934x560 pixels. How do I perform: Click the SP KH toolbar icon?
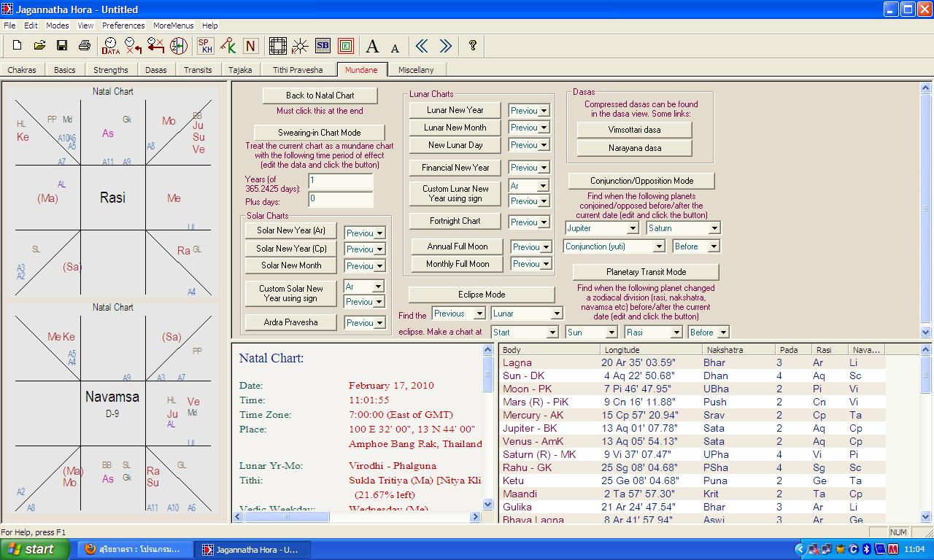point(206,46)
